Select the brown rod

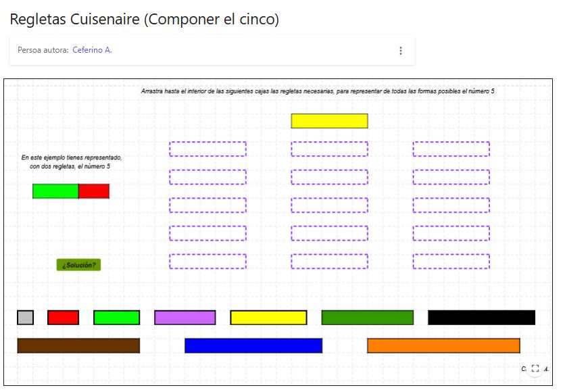(x=78, y=345)
